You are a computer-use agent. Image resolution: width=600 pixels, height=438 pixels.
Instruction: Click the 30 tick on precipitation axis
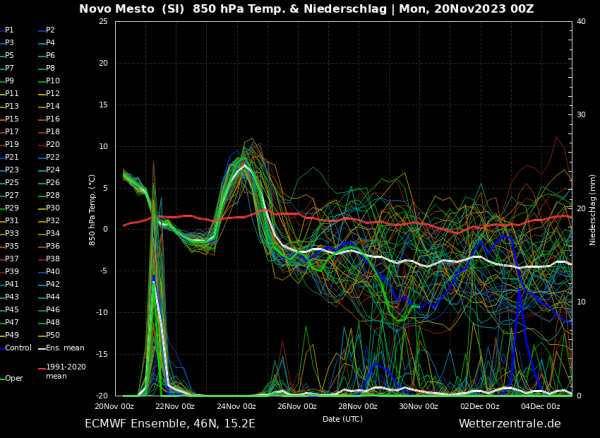click(x=581, y=115)
